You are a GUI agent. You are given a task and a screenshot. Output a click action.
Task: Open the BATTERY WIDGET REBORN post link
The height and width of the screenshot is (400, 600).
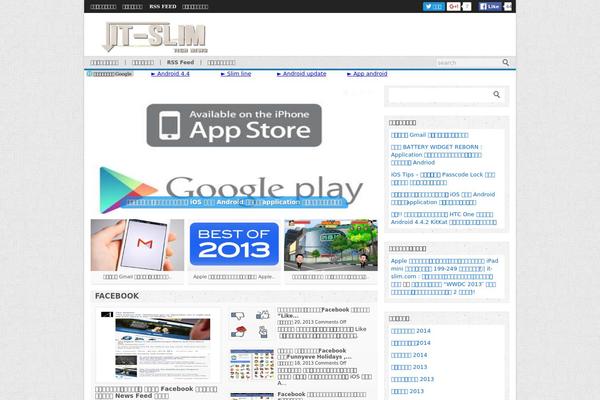point(436,155)
